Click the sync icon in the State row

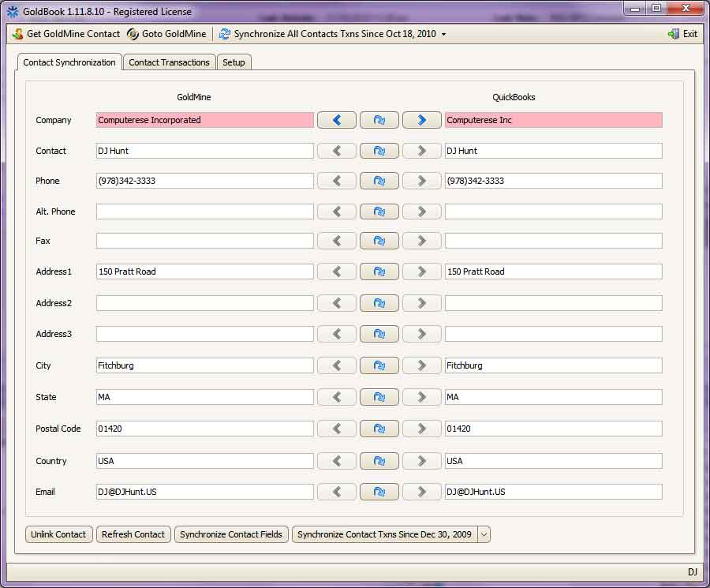tap(379, 397)
